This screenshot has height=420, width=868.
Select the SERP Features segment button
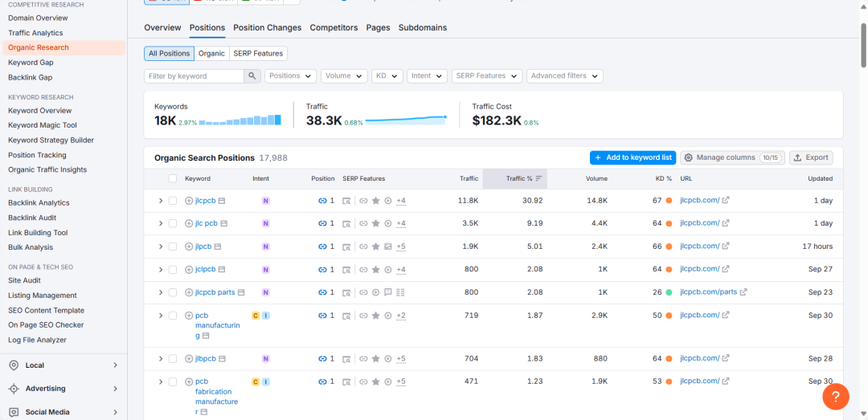[x=258, y=54]
